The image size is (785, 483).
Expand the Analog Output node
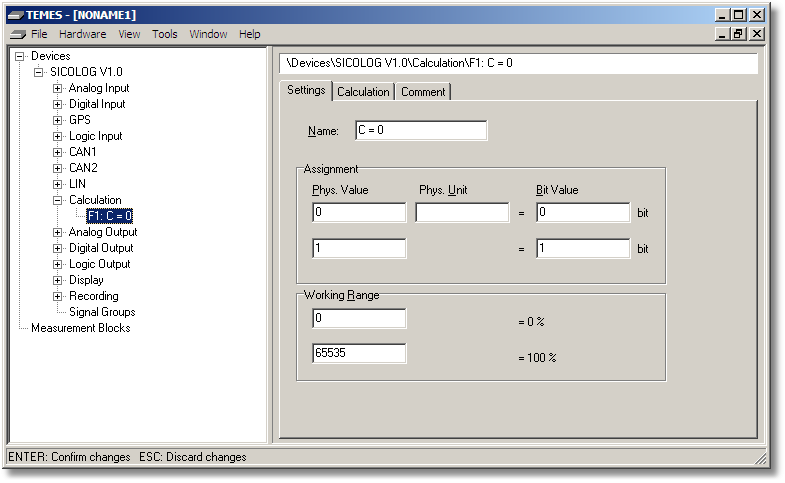click(x=58, y=232)
